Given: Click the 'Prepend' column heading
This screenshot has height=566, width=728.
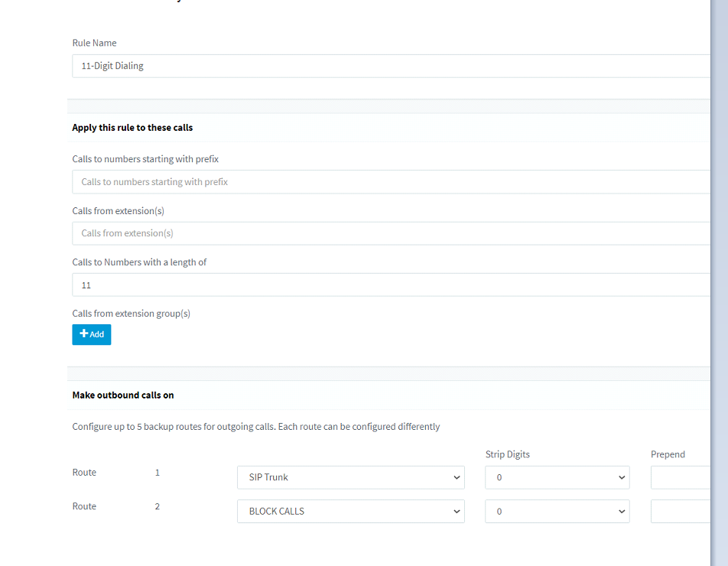Looking at the screenshot, I should (668, 454).
